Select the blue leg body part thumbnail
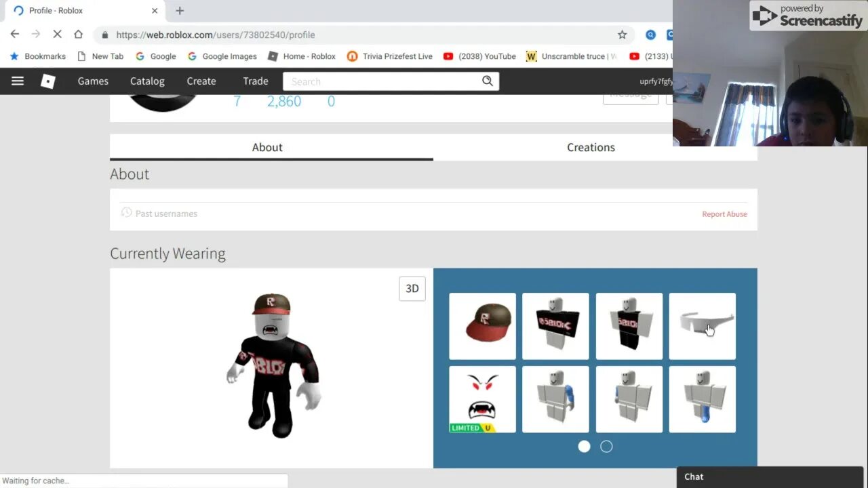Image resolution: width=868 pixels, height=488 pixels. [703, 399]
